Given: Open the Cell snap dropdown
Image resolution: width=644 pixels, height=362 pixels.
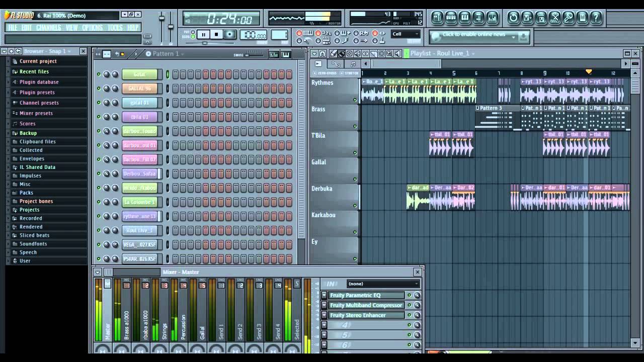Looking at the screenshot, I should click(406, 34).
